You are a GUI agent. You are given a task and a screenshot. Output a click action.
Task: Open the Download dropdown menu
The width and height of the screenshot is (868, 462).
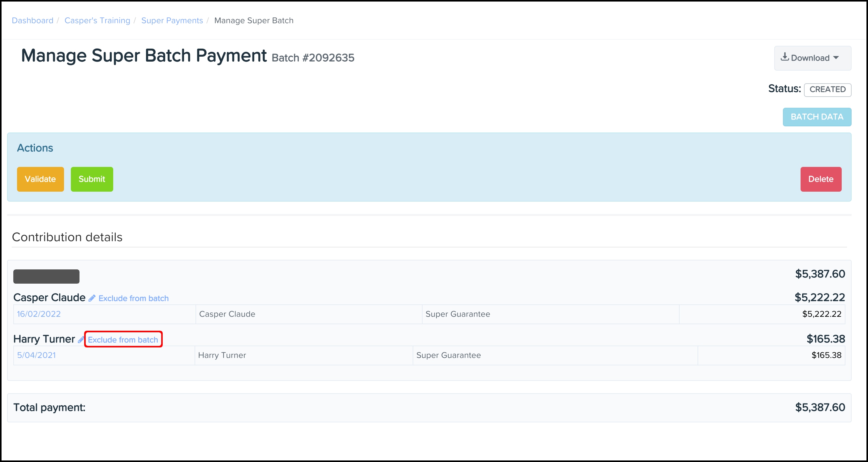(x=812, y=58)
